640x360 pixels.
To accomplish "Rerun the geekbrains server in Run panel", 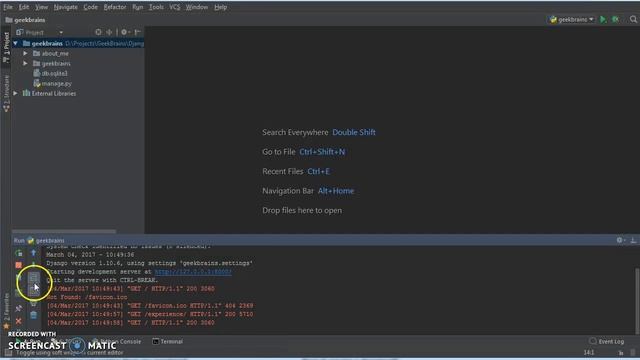I will 18,253.
